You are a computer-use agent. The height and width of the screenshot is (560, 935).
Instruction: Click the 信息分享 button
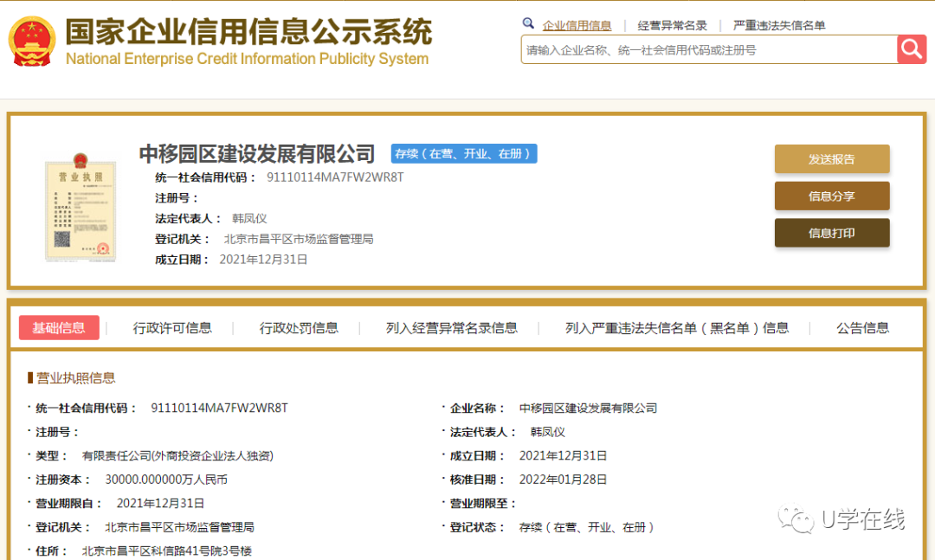tap(832, 196)
